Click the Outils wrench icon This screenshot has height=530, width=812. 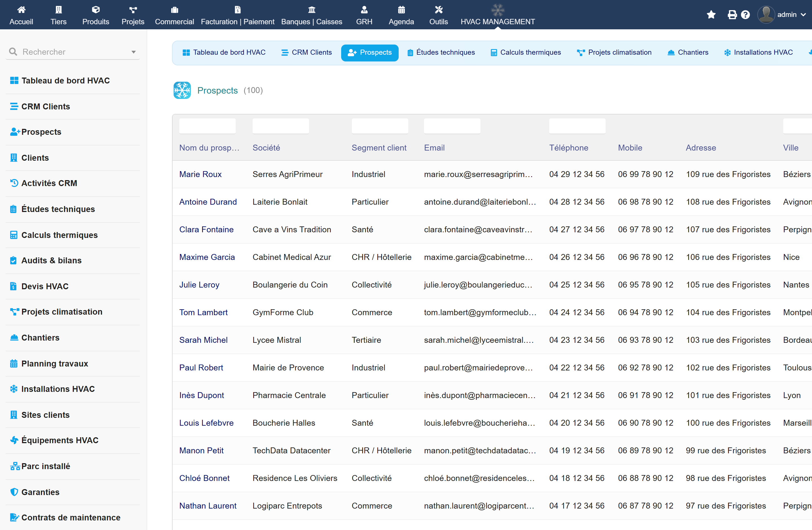pos(438,10)
